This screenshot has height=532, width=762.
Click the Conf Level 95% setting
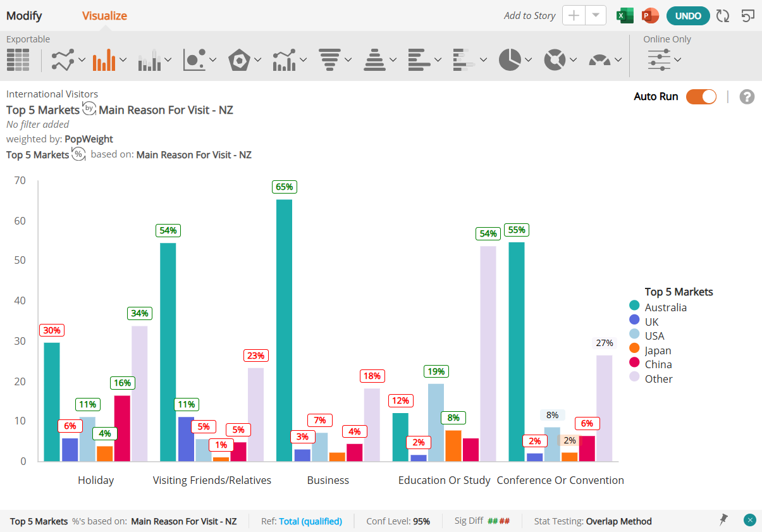coord(398,521)
